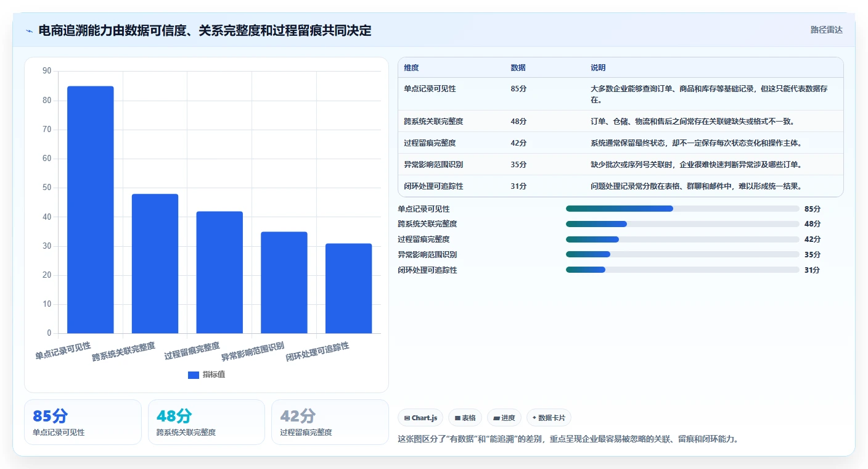Click the 31分 value beside progress bar
Image resolution: width=868 pixels, height=469 pixels.
pyautogui.click(x=813, y=270)
